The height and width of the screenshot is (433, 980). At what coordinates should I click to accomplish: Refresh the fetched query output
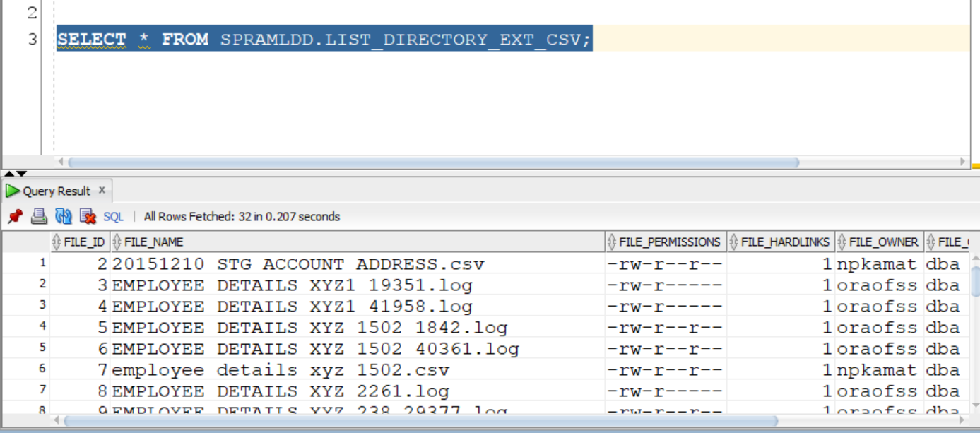point(63,214)
